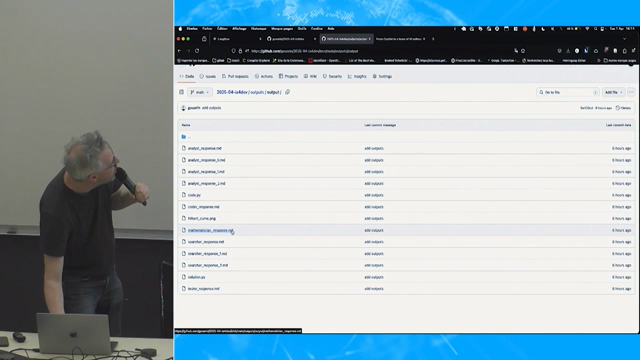Open mathematician_response.md file
Screen dimensions: 640x360
click(210, 230)
